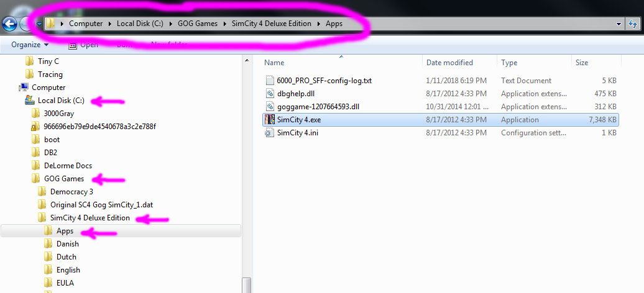The image size is (644, 293).
Task: Select SimCity 4.ini file name
Action: tap(297, 133)
